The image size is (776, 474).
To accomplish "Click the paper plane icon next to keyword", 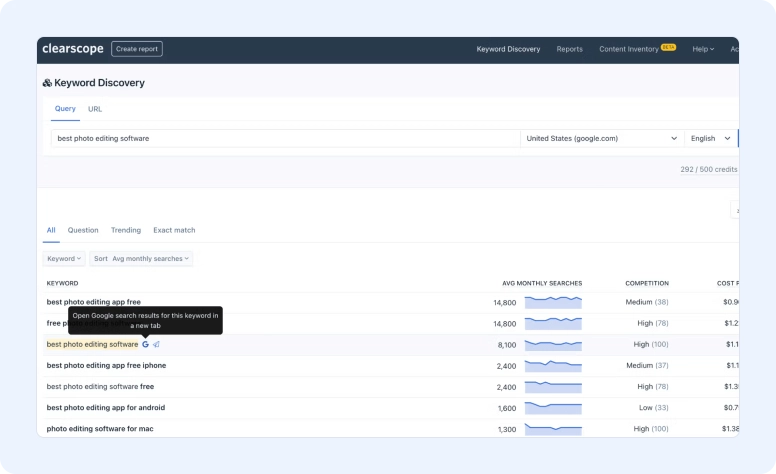I will tap(157, 344).
